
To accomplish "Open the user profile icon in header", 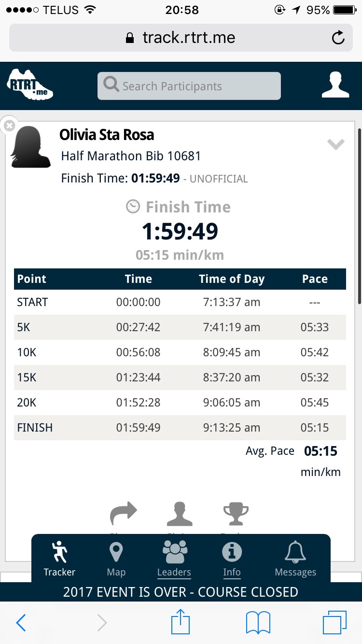I will point(335,85).
